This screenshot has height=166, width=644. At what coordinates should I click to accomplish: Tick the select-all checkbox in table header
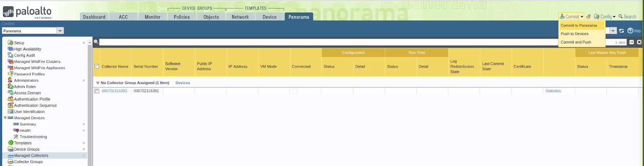pyautogui.click(x=97, y=66)
